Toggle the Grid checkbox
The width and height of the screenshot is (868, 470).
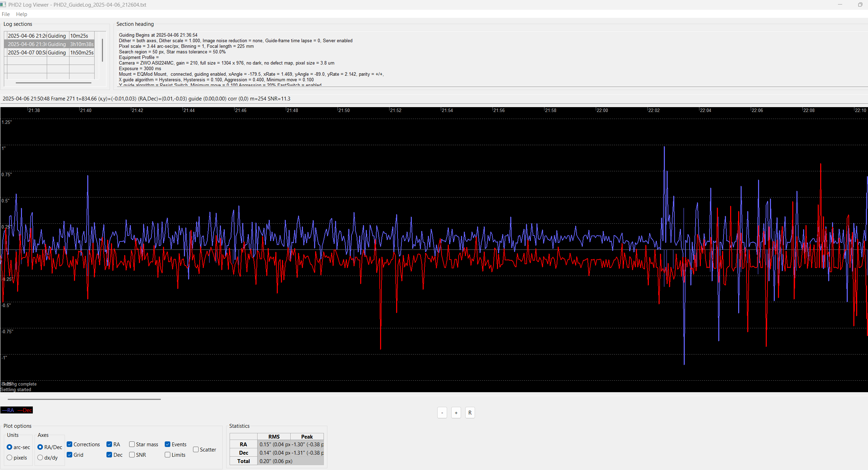pyautogui.click(x=70, y=455)
